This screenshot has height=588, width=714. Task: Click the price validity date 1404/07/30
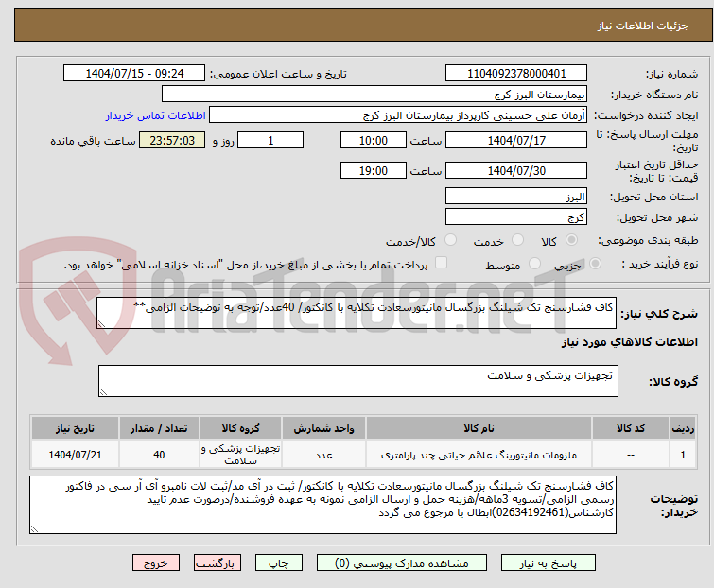point(516,171)
